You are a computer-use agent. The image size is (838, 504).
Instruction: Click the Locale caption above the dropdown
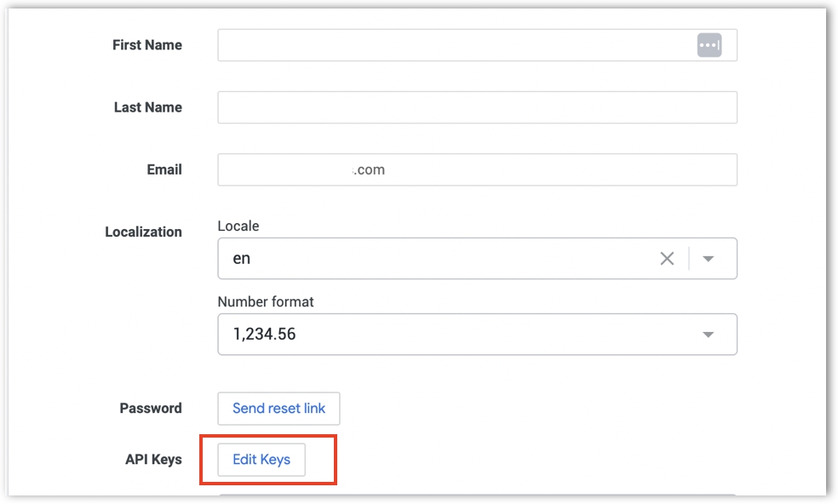coord(238,226)
